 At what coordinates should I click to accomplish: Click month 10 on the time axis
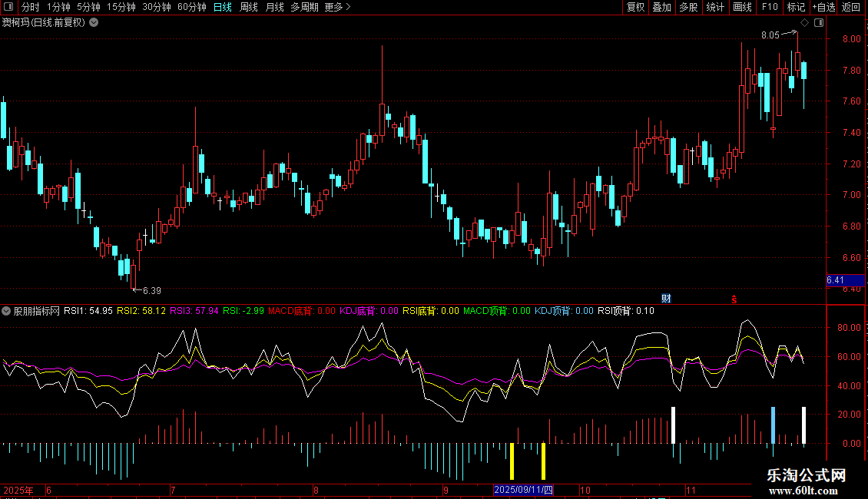(x=585, y=490)
